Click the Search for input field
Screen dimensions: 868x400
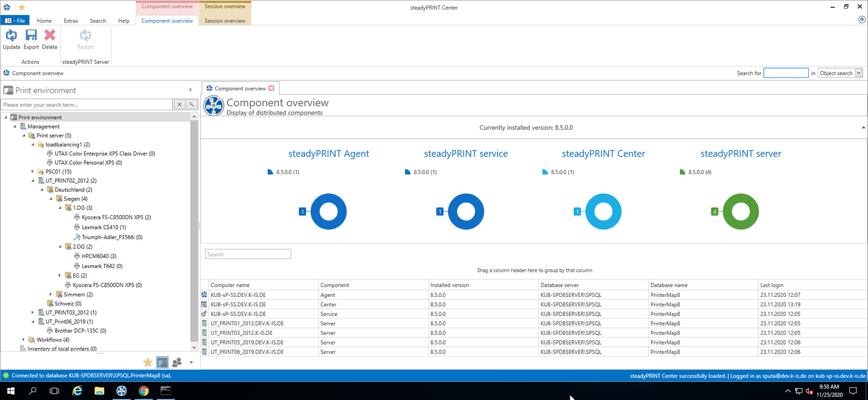(786, 73)
